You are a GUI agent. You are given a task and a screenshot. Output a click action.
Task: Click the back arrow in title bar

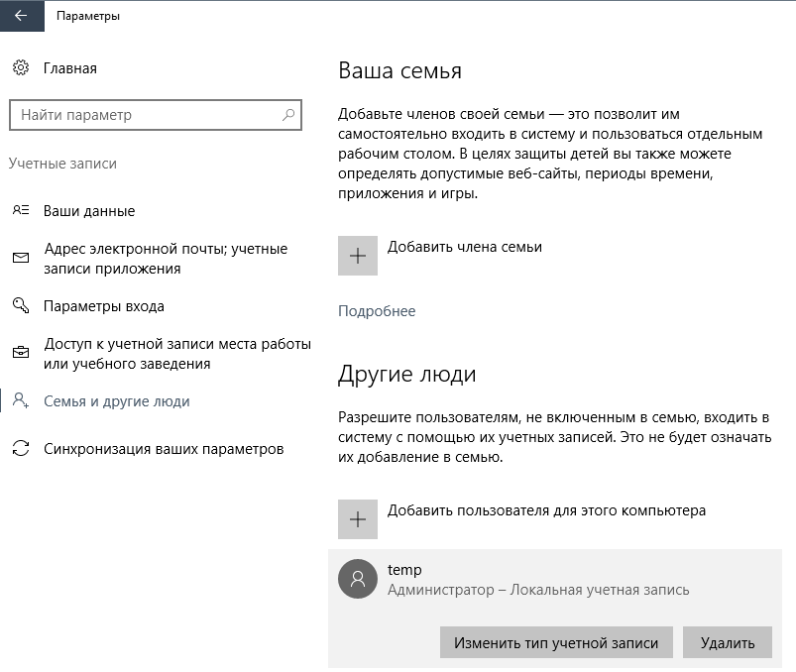pyautogui.click(x=21, y=16)
